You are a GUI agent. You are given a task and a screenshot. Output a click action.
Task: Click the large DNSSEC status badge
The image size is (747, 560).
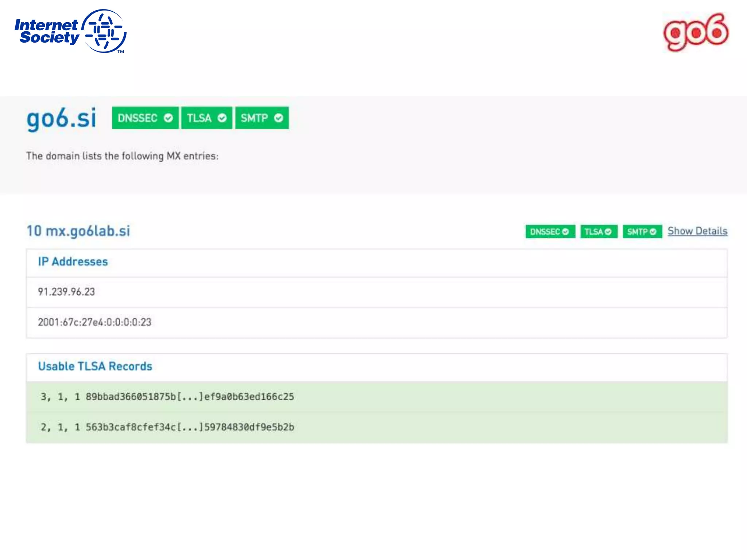(x=145, y=118)
